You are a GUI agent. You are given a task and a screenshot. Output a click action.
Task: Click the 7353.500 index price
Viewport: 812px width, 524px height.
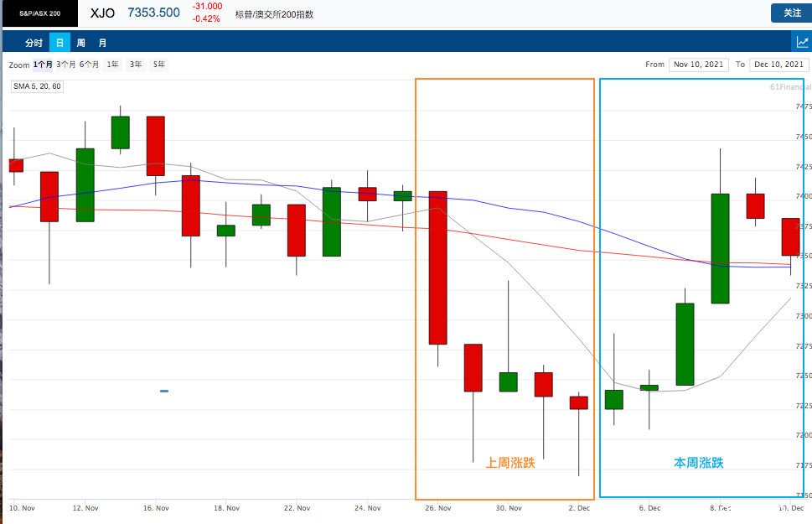coord(154,13)
